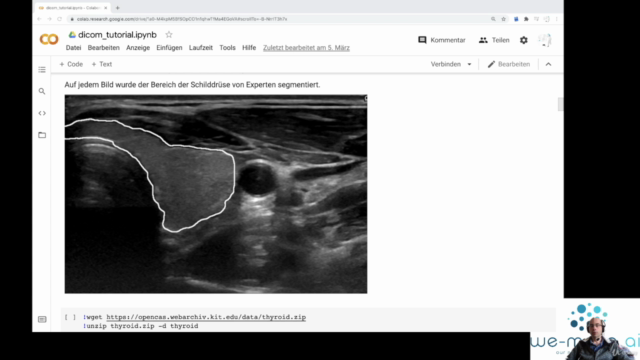Open the browser three-dot menu
This screenshot has height=360, width=640.
click(556, 19)
